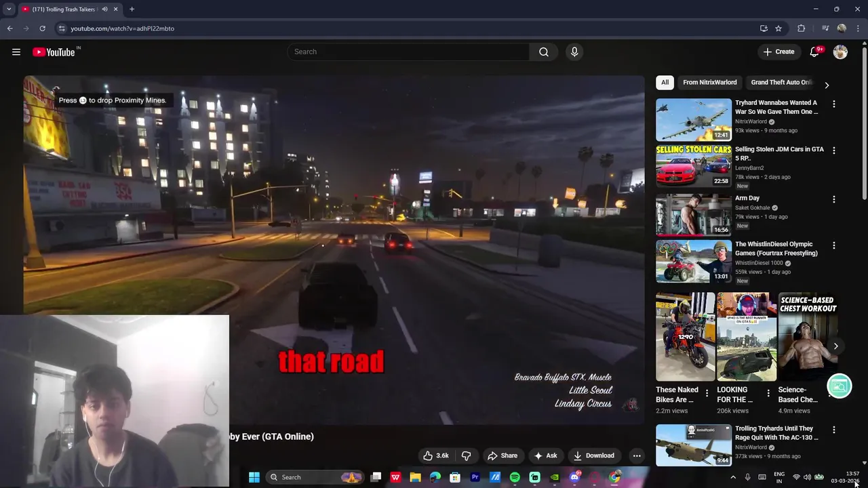Open the media control icon in toolbar
The width and height of the screenshot is (868, 488).
[x=825, y=28]
